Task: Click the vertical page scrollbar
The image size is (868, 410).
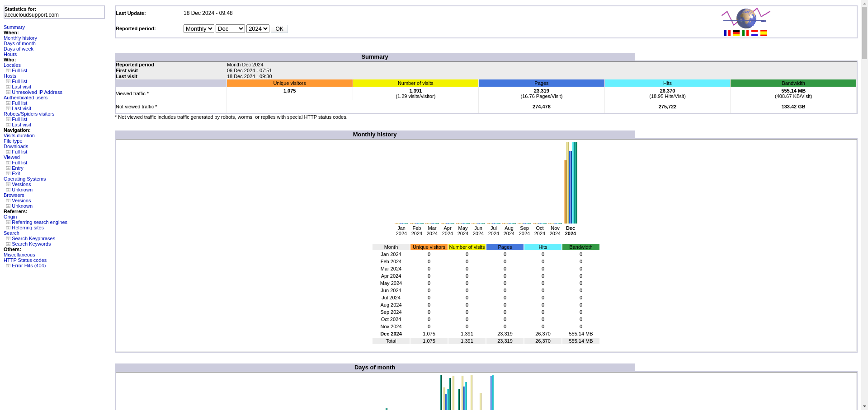Action: pos(864,181)
